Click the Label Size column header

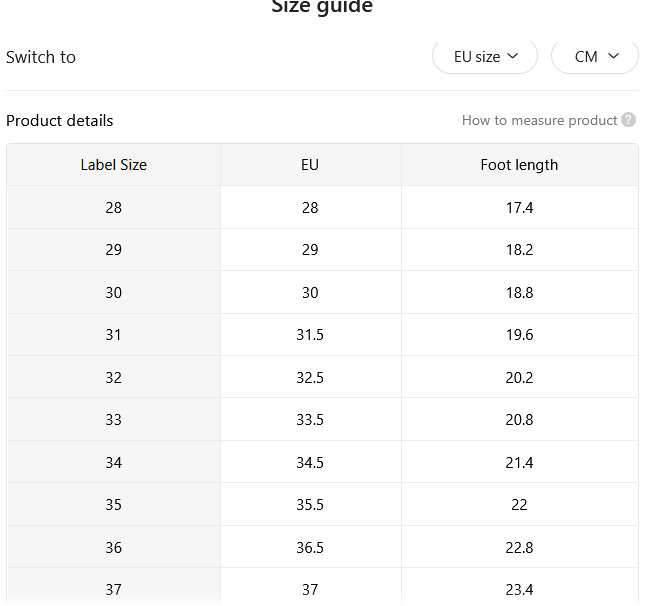pyautogui.click(x=113, y=165)
